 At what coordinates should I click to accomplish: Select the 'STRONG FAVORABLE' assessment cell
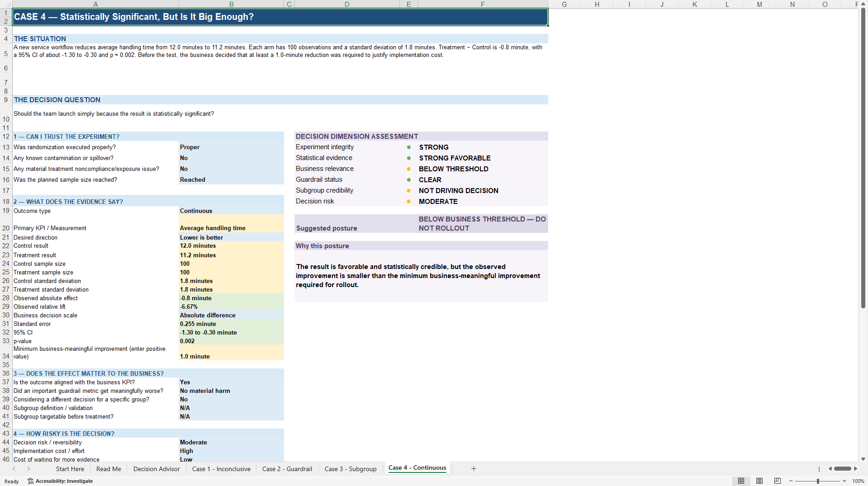(483, 158)
